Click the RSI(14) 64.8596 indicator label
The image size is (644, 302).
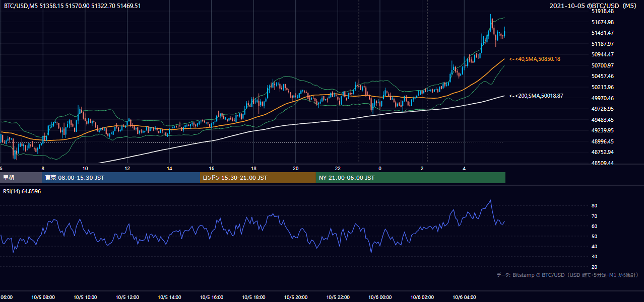tap(22, 191)
